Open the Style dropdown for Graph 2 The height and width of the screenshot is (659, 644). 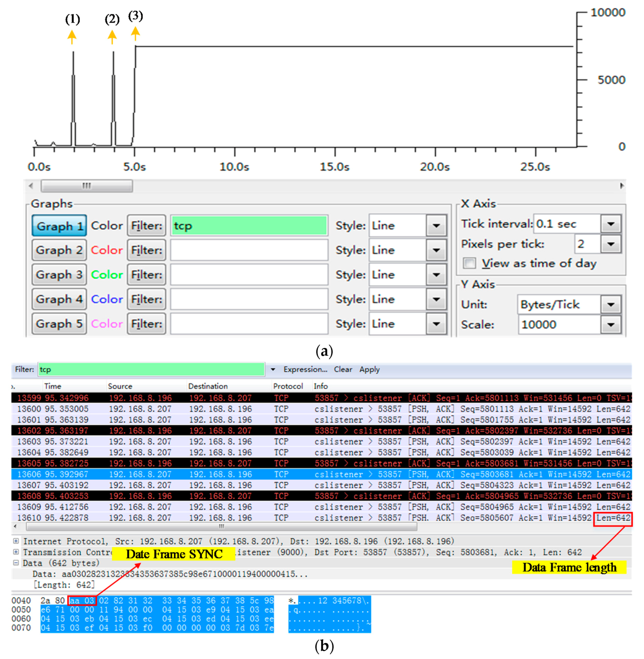click(436, 250)
